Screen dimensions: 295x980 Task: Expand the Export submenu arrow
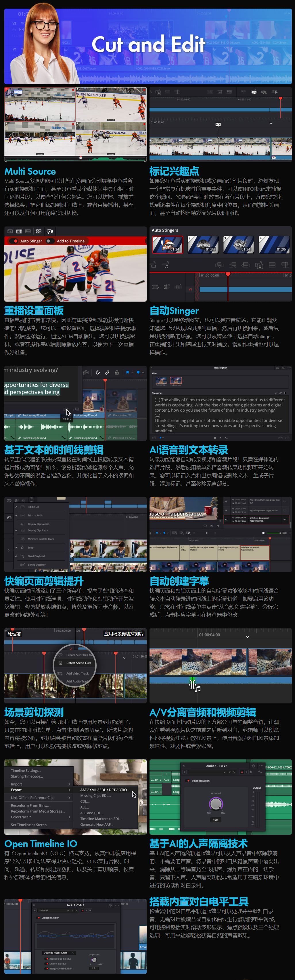[69, 790]
